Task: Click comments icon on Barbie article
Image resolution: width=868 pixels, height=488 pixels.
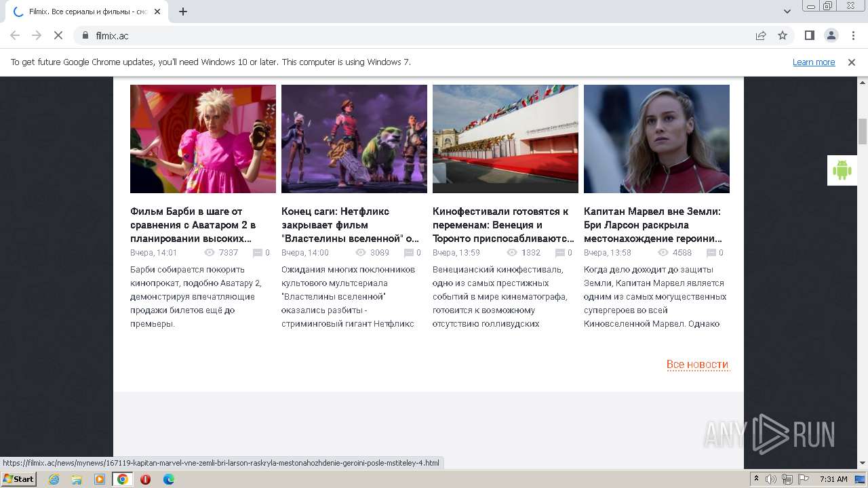Action: (258, 253)
